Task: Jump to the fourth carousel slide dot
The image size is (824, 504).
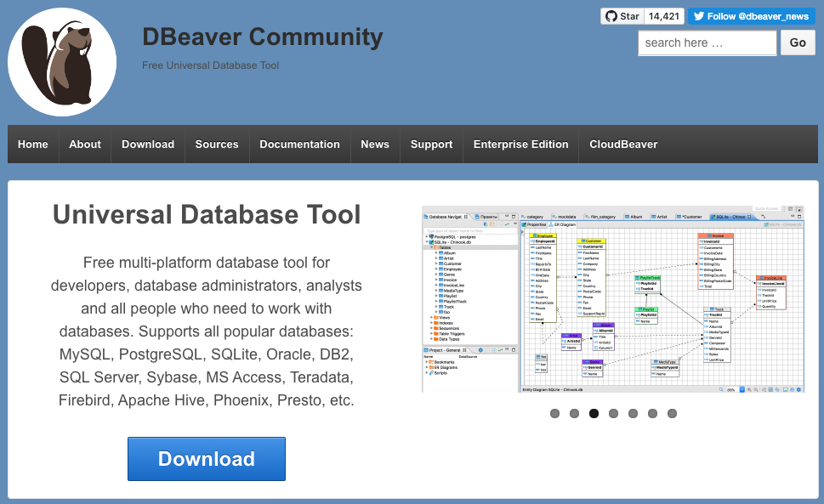Action: pyautogui.click(x=613, y=414)
